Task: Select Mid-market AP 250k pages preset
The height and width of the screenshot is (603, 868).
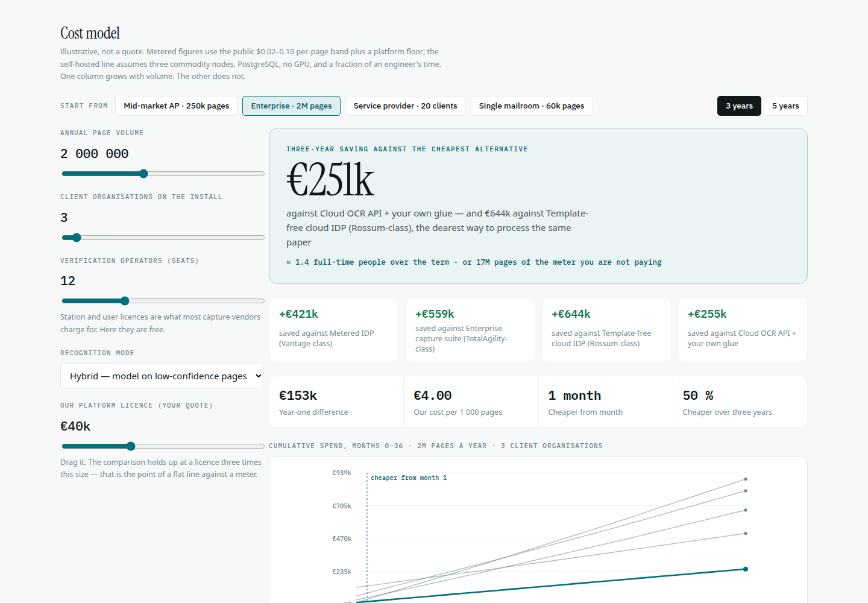Action: pos(176,106)
